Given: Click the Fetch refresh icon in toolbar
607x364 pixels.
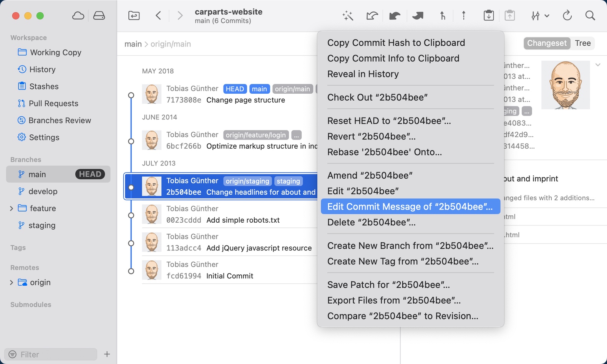Looking at the screenshot, I should point(567,16).
